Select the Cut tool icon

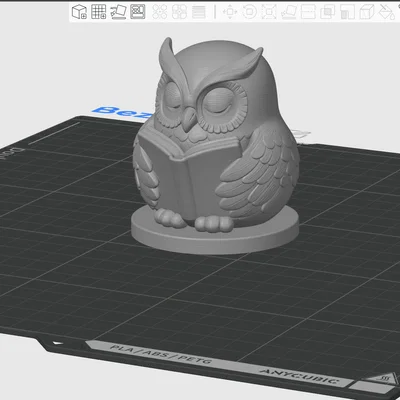pyautogui.click(x=308, y=12)
